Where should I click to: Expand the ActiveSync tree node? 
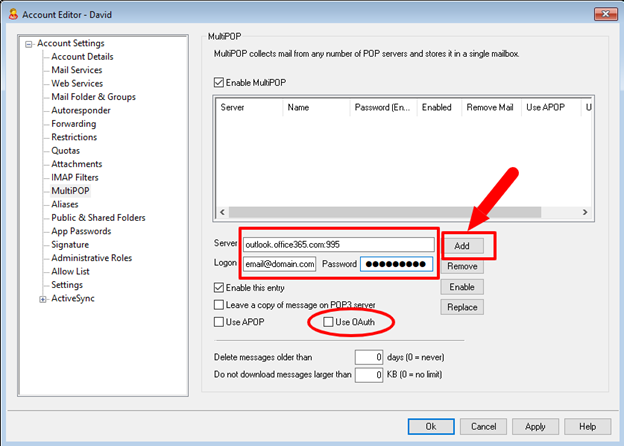tap(43, 298)
